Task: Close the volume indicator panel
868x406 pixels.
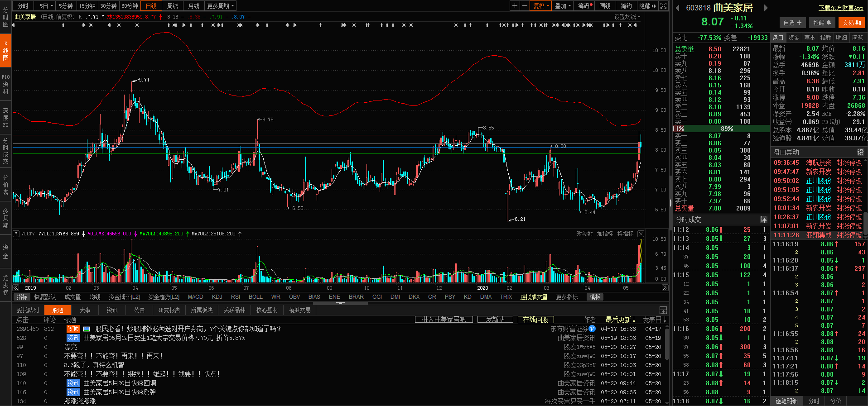Action: 641,234
